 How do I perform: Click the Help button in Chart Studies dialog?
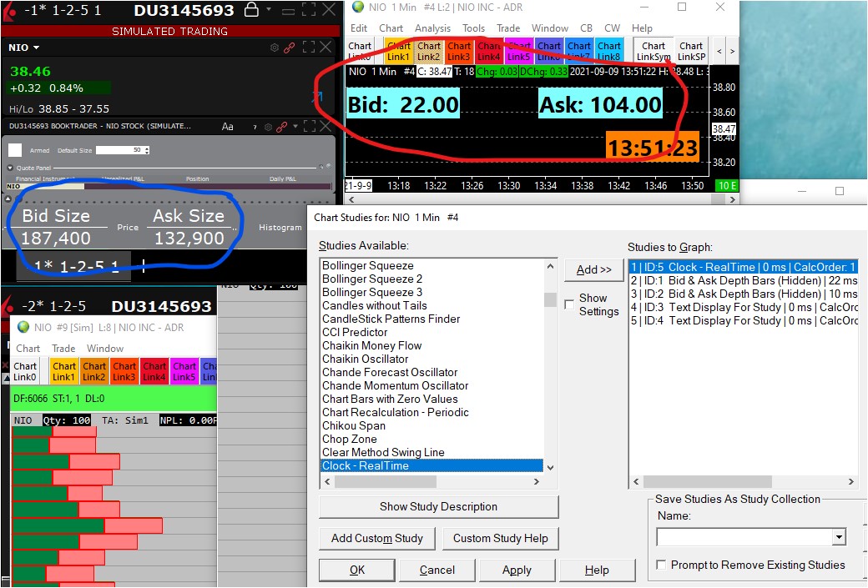(597, 570)
